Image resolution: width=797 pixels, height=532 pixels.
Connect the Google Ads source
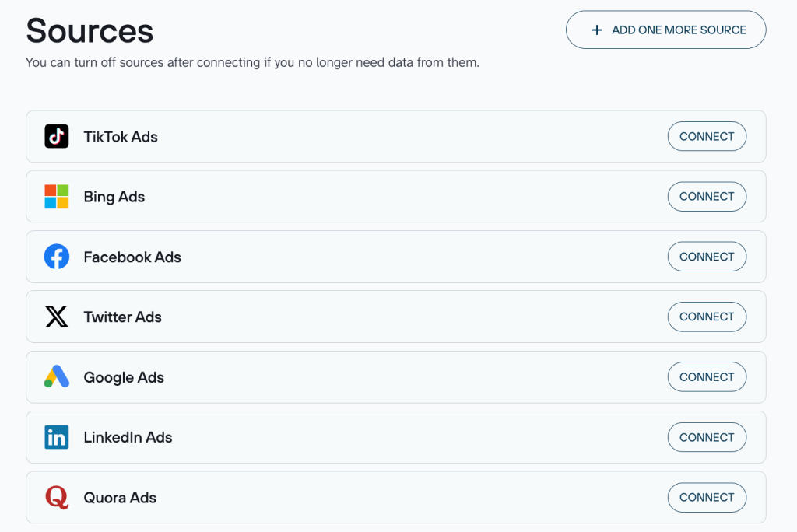[706, 377]
